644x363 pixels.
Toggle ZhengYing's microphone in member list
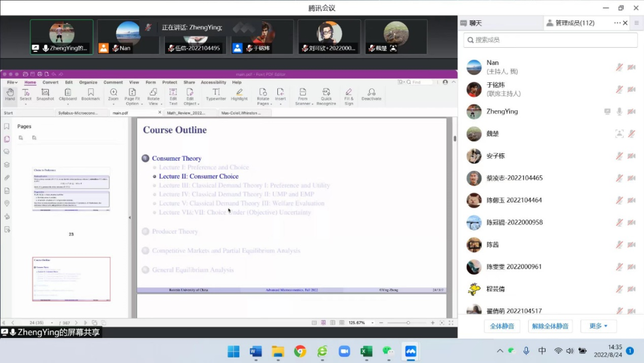(x=620, y=112)
